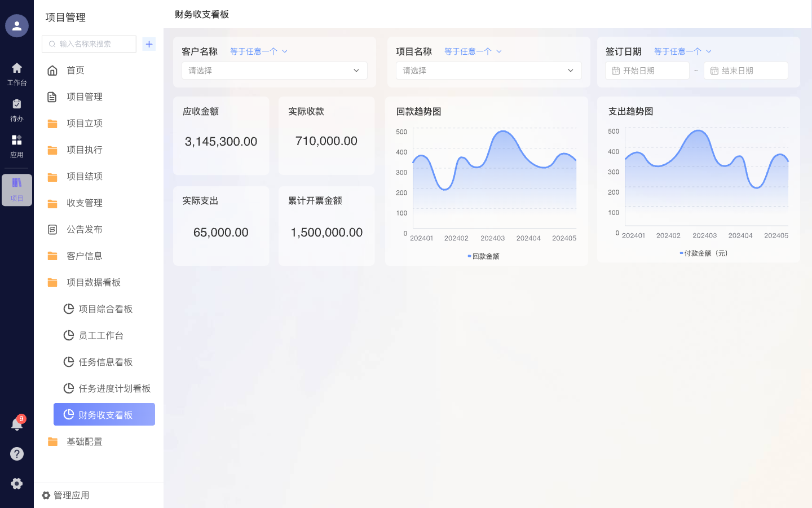812x508 pixels.
Task: Click the user avatar at the top left
Action: tap(17, 26)
